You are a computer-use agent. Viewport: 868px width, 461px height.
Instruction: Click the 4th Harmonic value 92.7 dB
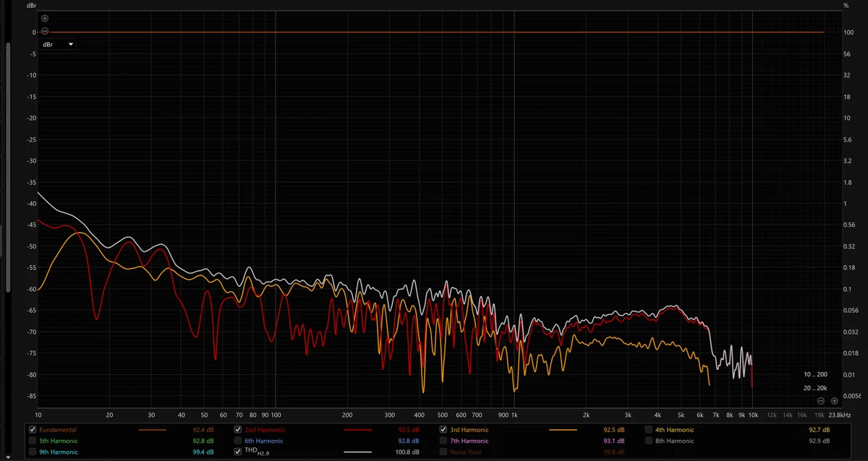pyautogui.click(x=819, y=430)
